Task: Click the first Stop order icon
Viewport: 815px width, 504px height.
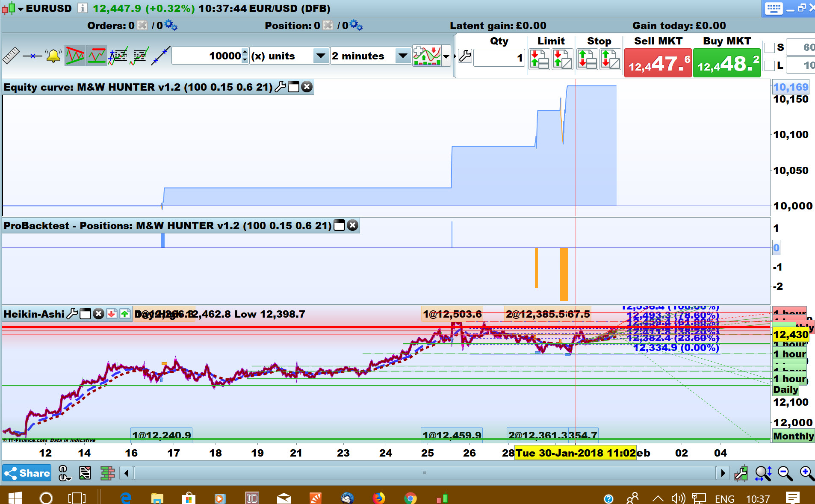Action: pos(587,59)
